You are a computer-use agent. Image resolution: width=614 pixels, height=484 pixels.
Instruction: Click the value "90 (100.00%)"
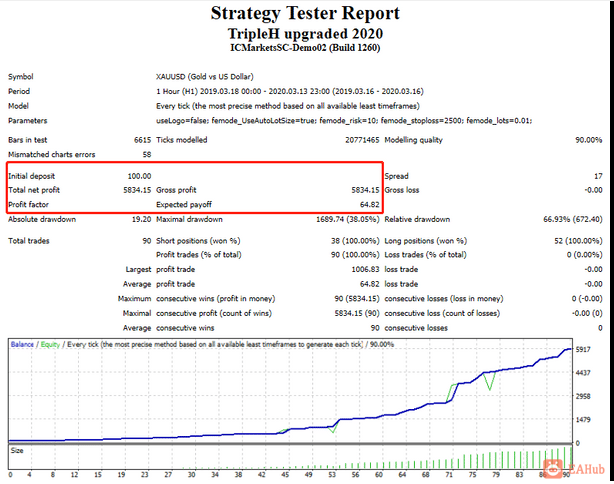click(355, 255)
